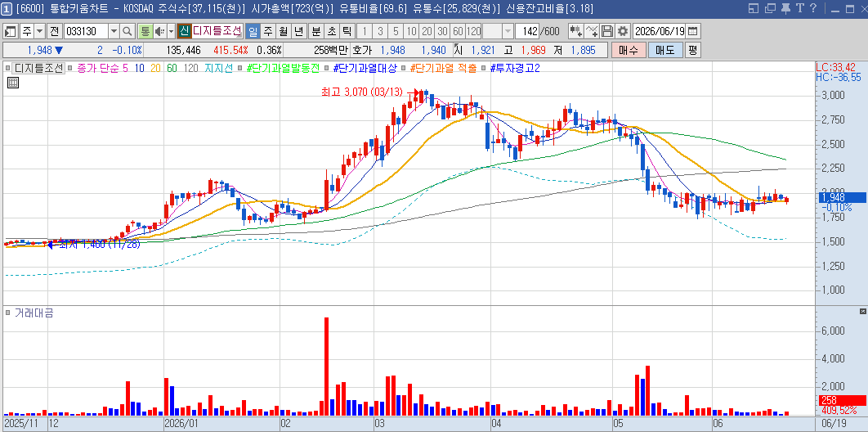Click the #단기과열 적출 legend label
This screenshot has width=868, height=432.
443,69
